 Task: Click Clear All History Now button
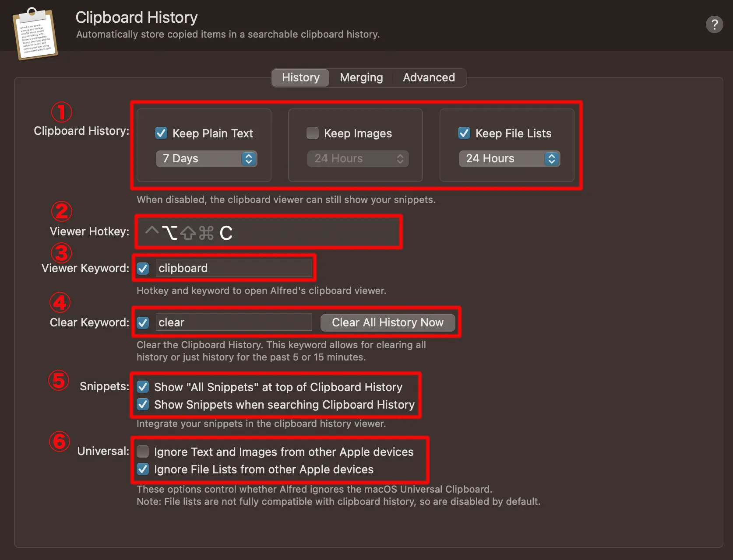click(x=388, y=322)
